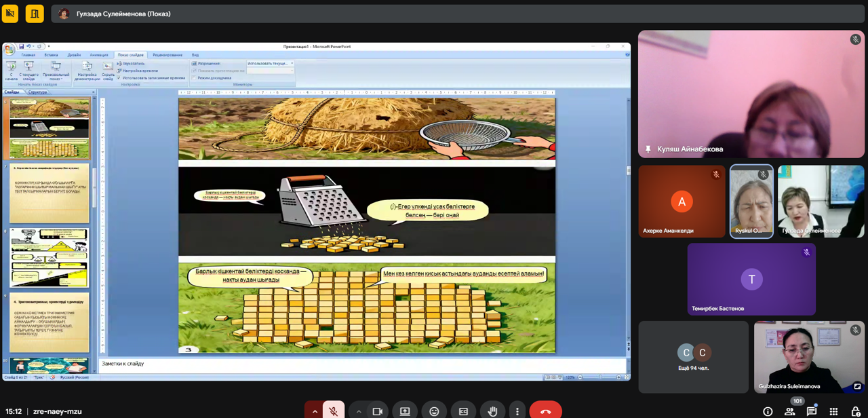Switch to the Дизайн ribbon tab

coord(74,55)
